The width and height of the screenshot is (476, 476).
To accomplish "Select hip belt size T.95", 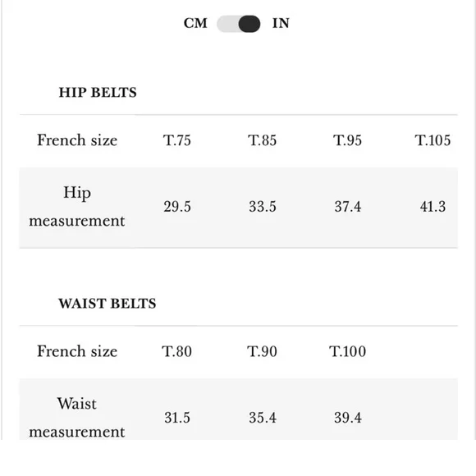I will click(348, 140).
